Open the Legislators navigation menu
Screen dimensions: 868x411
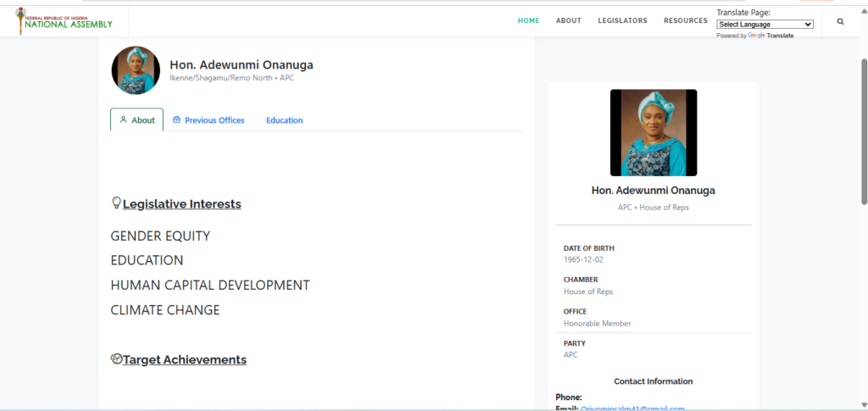(x=622, y=21)
